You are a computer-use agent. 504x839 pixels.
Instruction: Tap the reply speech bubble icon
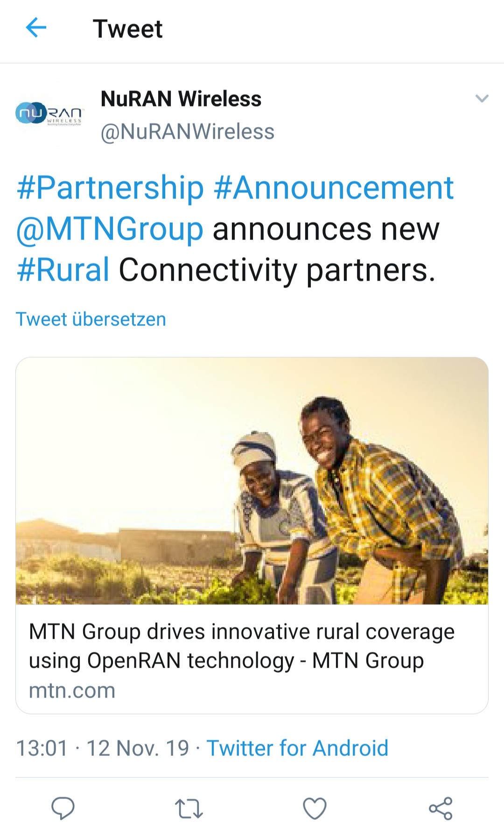tap(63, 808)
